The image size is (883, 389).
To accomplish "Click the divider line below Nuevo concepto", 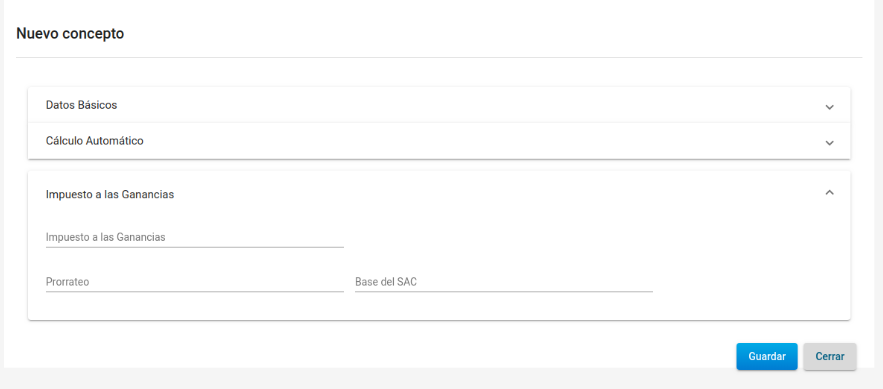I will [439, 57].
